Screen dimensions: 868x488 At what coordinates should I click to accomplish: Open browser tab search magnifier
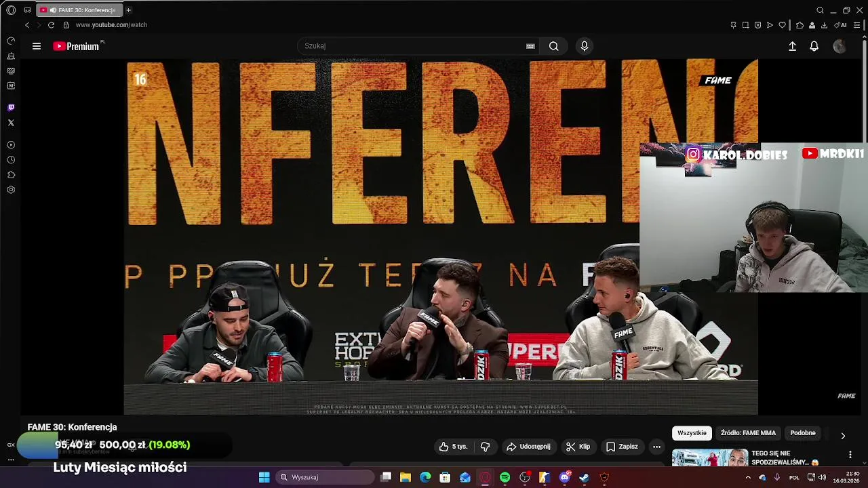[x=820, y=10]
